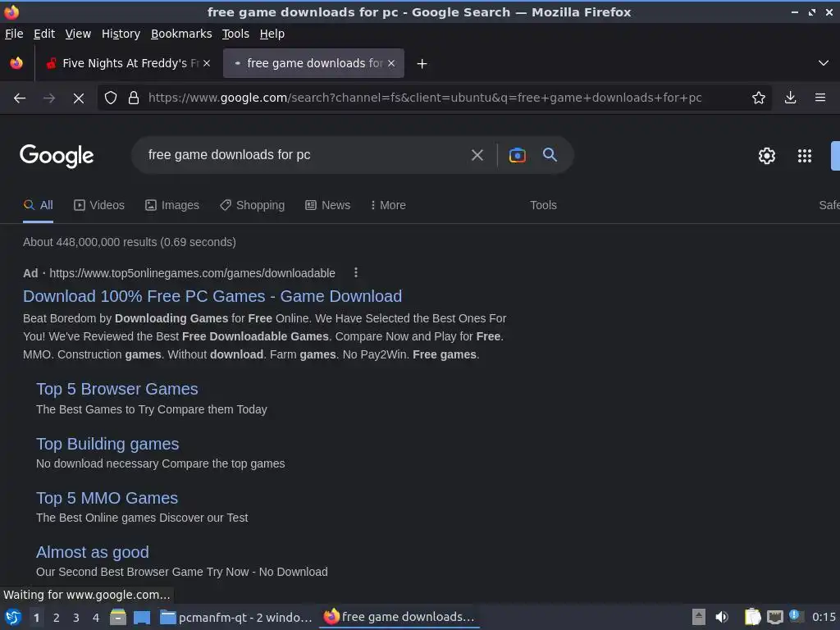Open the clipboard manager tray icon
Viewport: 840px width, 630px height.
click(x=752, y=617)
